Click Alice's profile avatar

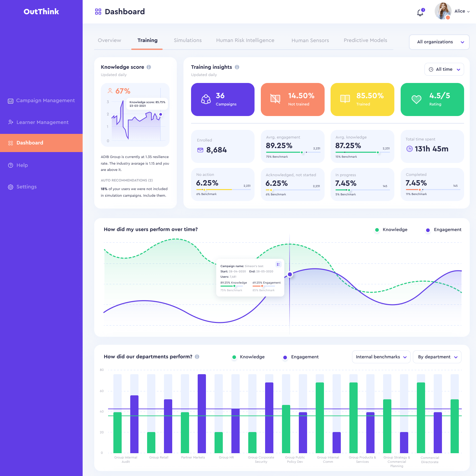443,11
